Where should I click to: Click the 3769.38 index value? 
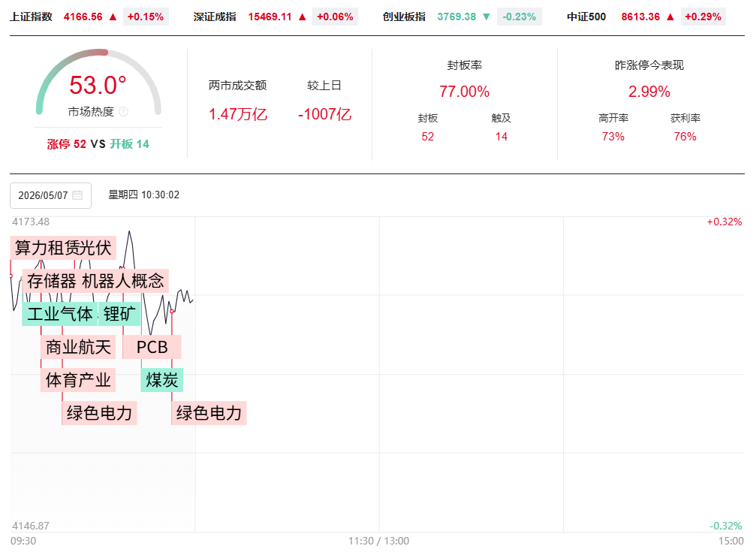(x=456, y=17)
